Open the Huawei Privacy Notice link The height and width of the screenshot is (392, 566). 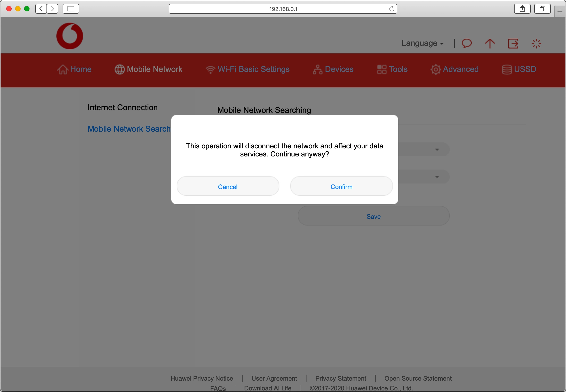coord(201,378)
